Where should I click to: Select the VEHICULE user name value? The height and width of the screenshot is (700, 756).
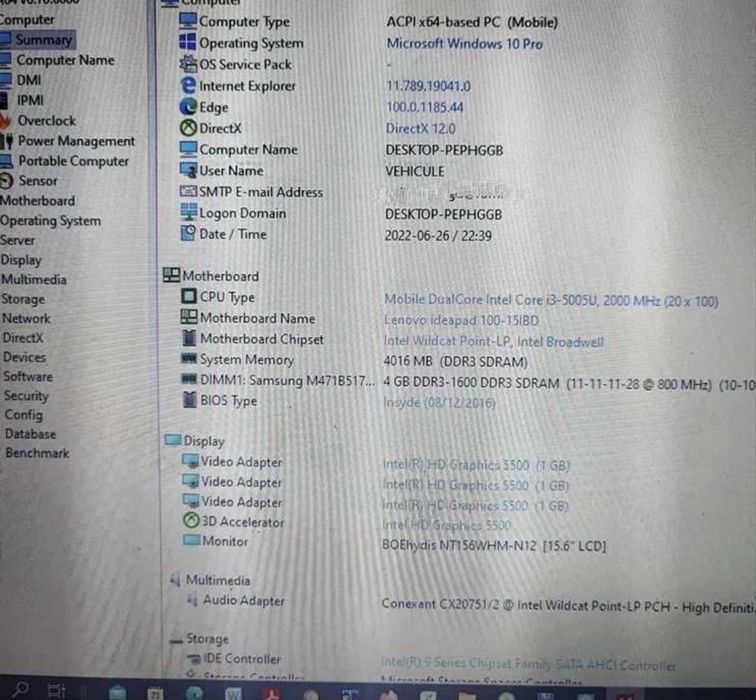(415, 172)
